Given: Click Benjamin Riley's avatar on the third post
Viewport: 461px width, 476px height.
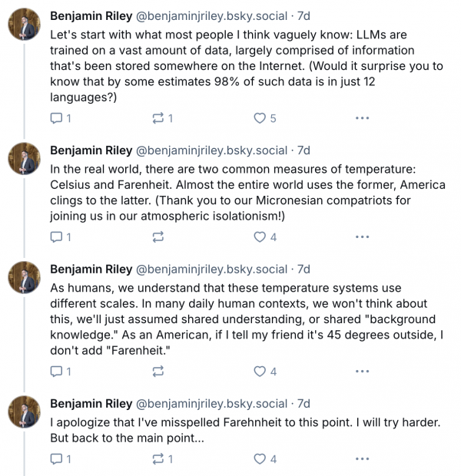Looking at the screenshot, I should pos(24,278).
